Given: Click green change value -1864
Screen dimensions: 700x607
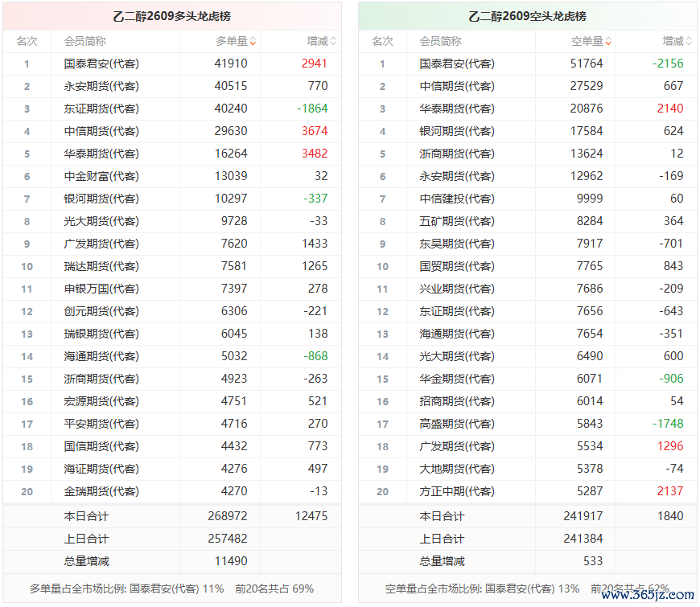Looking at the screenshot, I should pyautogui.click(x=312, y=109).
